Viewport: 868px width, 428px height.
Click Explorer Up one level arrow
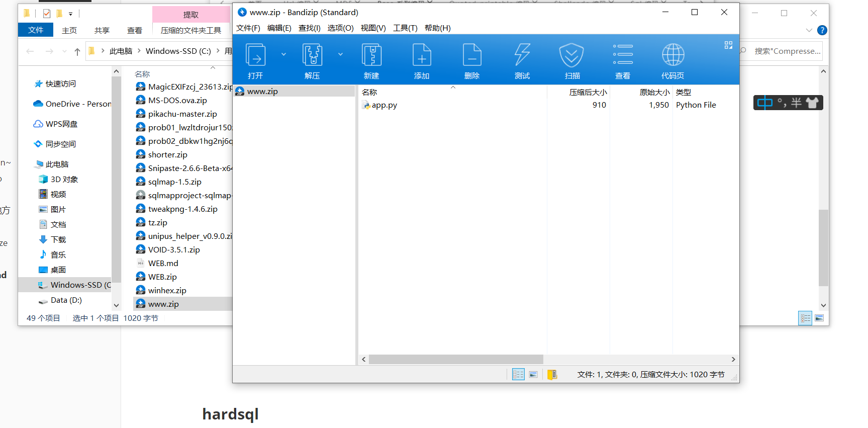[77, 51]
